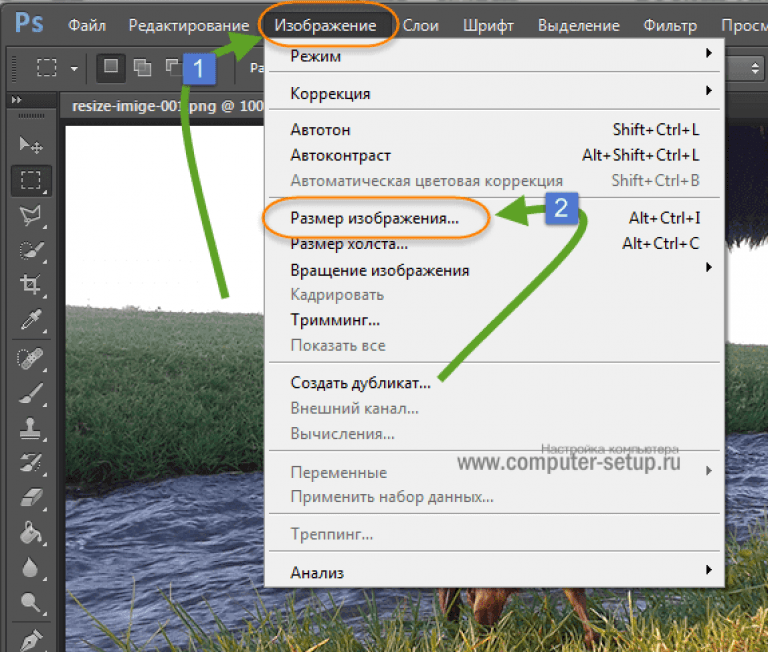Image resolution: width=768 pixels, height=652 pixels.
Task: Select the Healing Brush tool
Action: tap(31, 359)
